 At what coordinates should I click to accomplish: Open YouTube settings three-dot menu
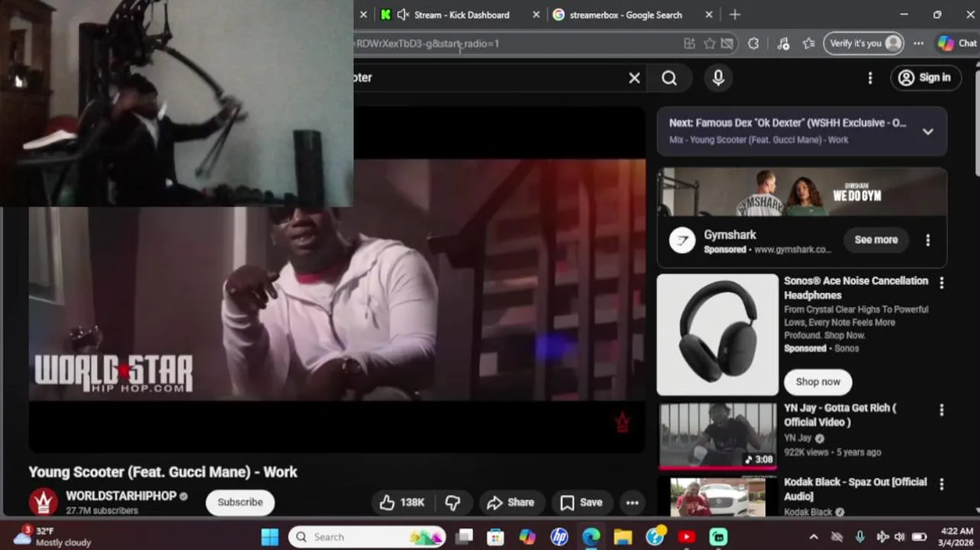[x=870, y=78]
